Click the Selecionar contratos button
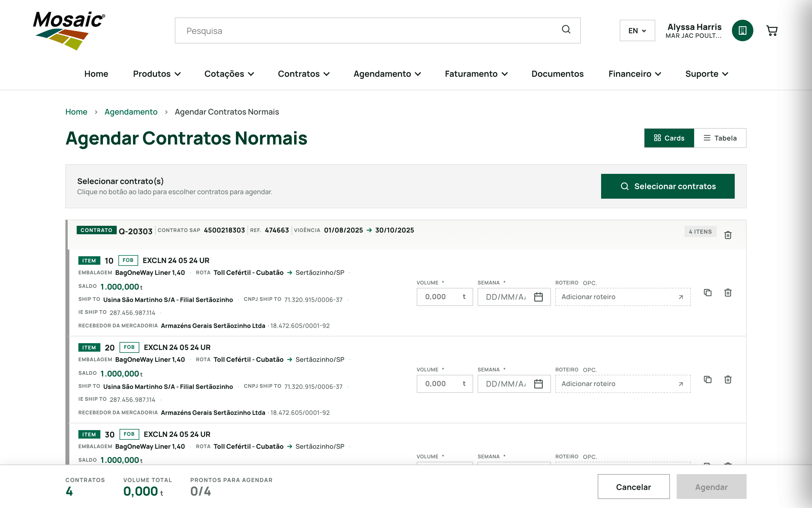 point(668,186)
